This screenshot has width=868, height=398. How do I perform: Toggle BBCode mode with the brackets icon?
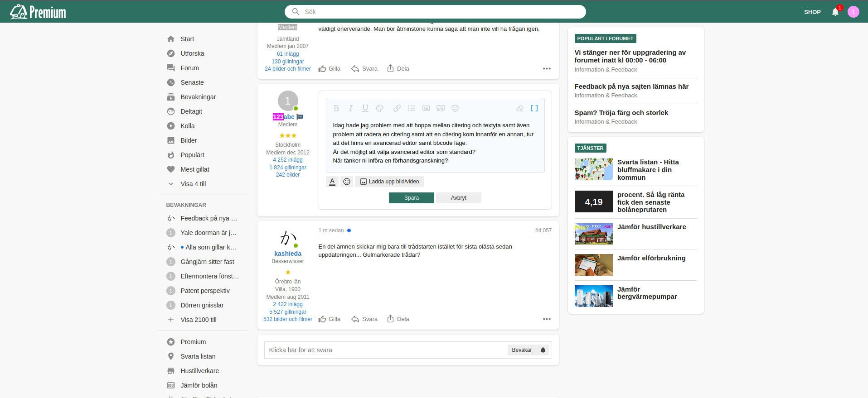point(534,108)
